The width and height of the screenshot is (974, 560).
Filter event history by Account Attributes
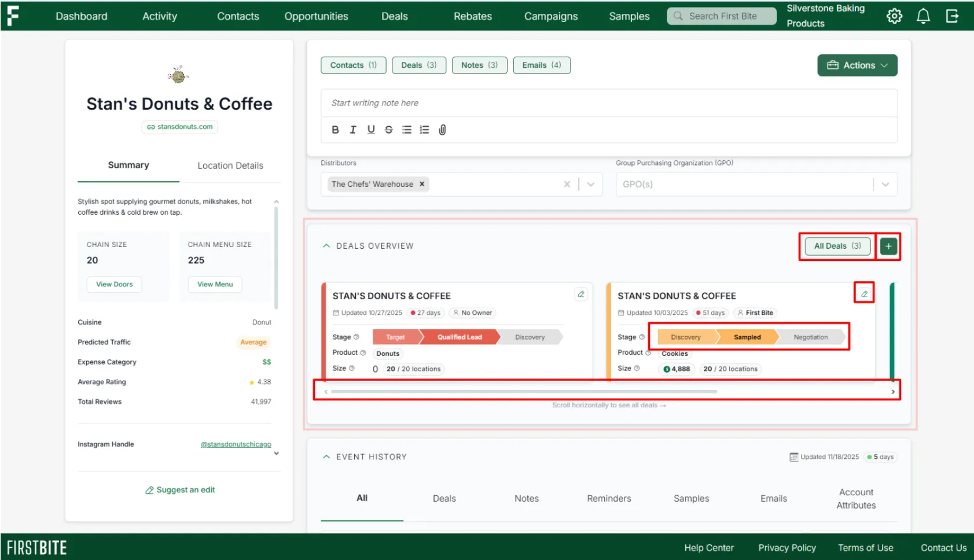click(x=857, y=499)
